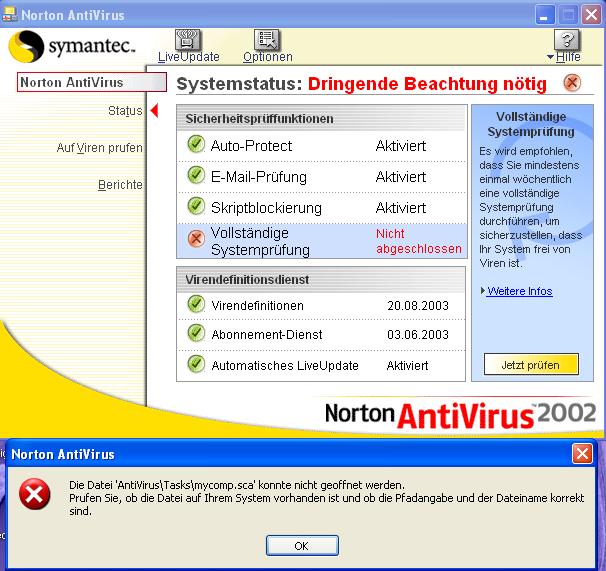Click the date 03.06.2003
Image resolution: width=606 pixels, height=571 pixels.
[418, 335]
